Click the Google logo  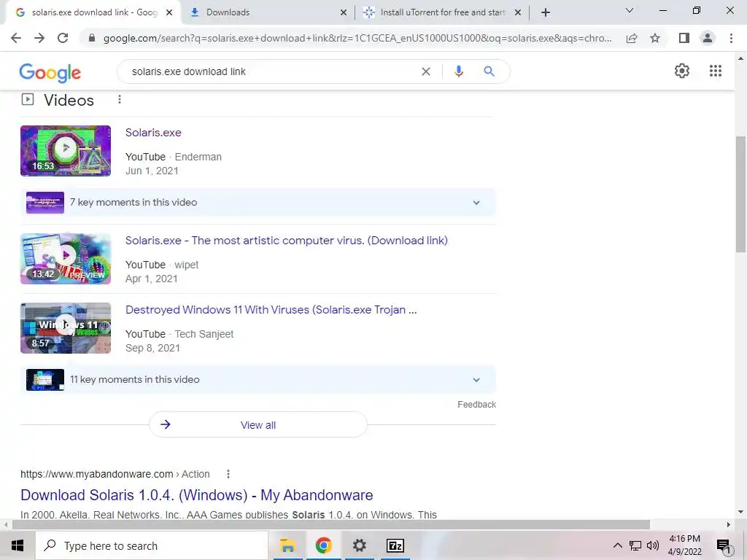[50, 72]
